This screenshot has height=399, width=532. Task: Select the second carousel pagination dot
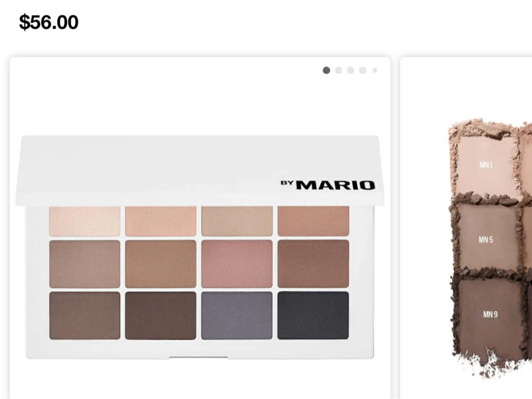[x=338, y=70]
